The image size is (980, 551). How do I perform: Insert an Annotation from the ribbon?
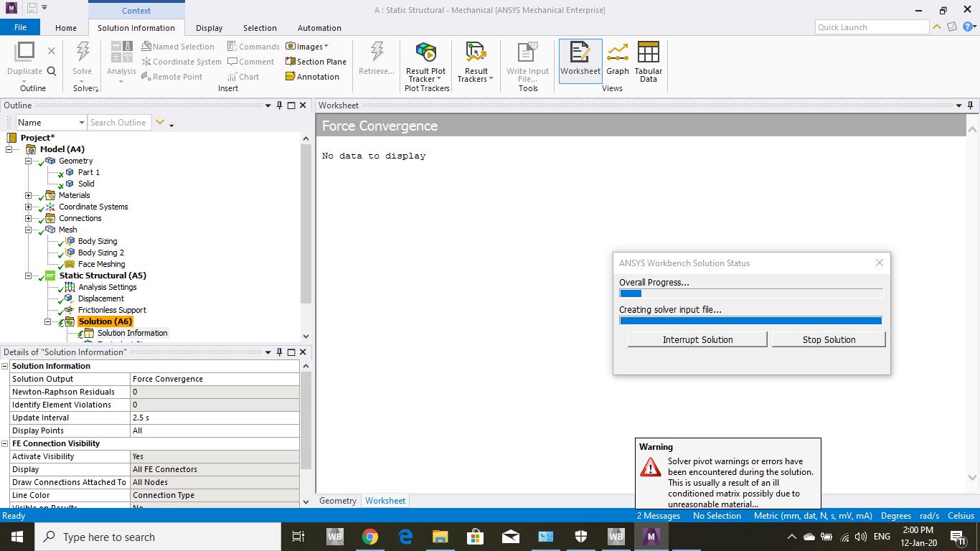coord(312,77)
